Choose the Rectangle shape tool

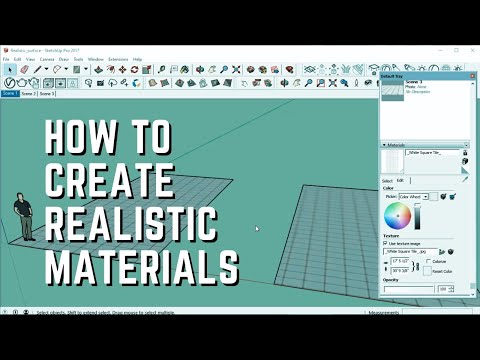click(x=77, y=70)
